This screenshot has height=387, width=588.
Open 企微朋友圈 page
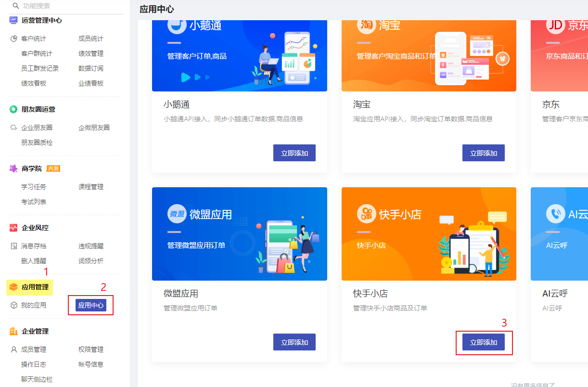94,128
